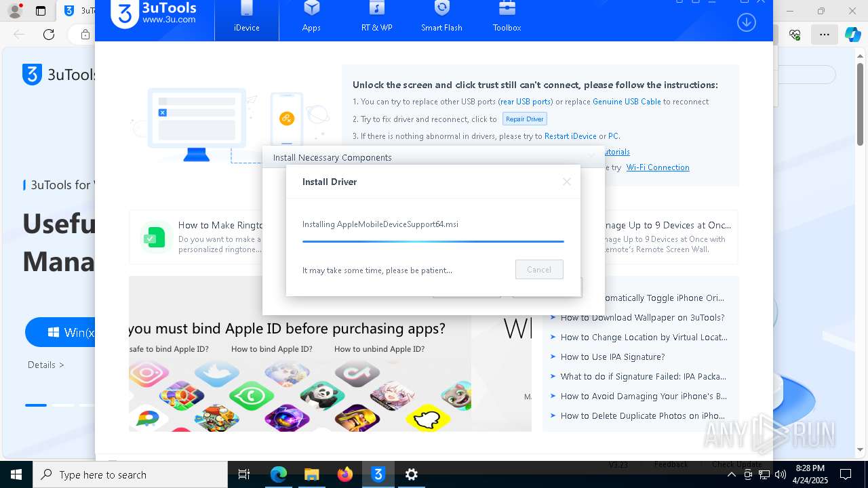This screenshot has width=868, height=488.
Task: Click 'How to unbind Apple ID?' banner text
Action: click(379, 349)
